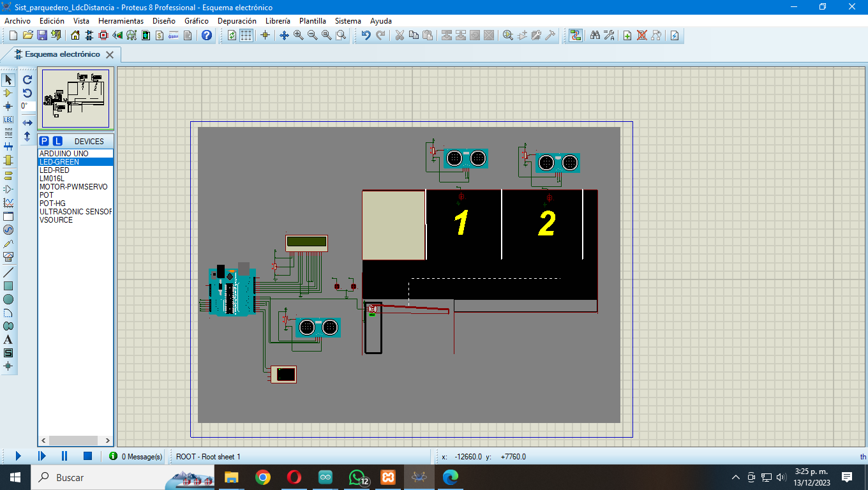Open the Pick Devices P button
868x490 pixels.
coord(44,141)
